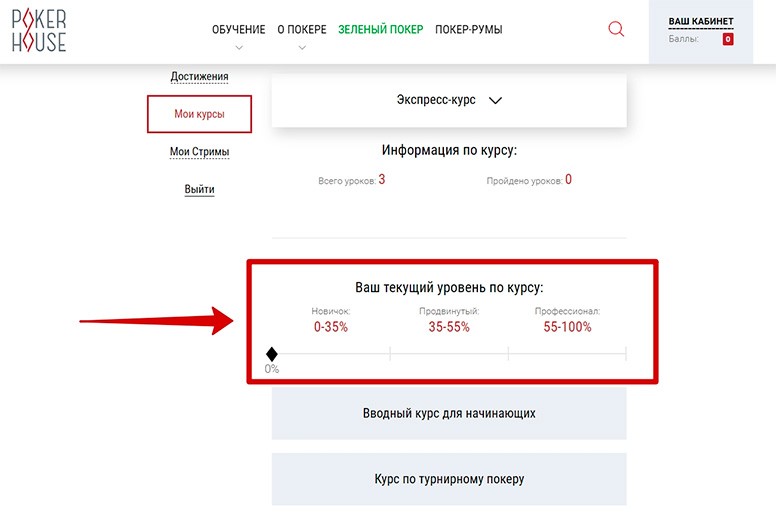Click the Выйти logout link
The image size is (776, 515).
pos(199,189)
